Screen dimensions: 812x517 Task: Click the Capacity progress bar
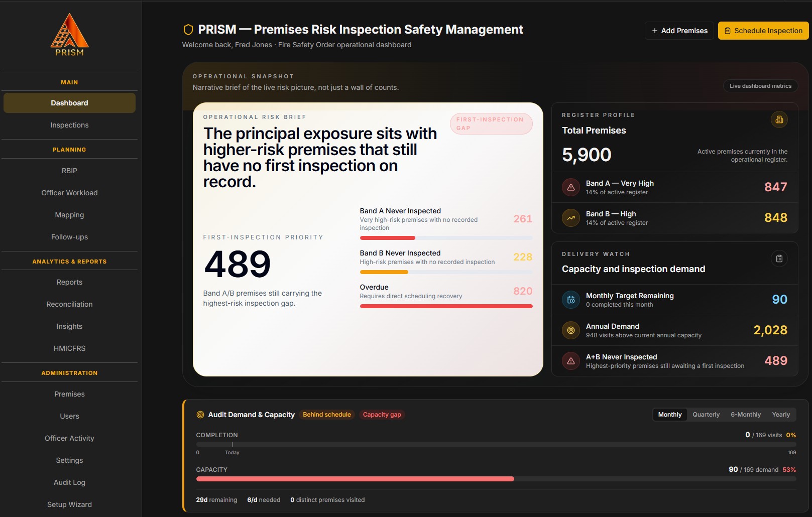496,479
